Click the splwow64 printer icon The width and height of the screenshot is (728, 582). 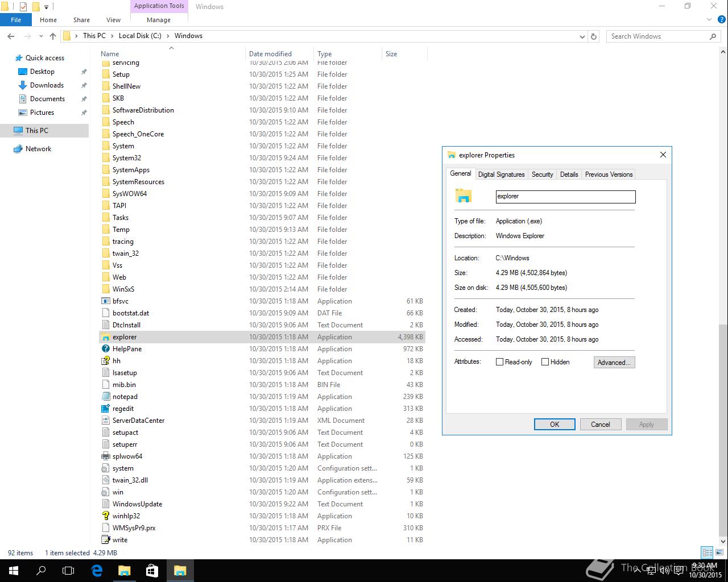click(105, 456)
